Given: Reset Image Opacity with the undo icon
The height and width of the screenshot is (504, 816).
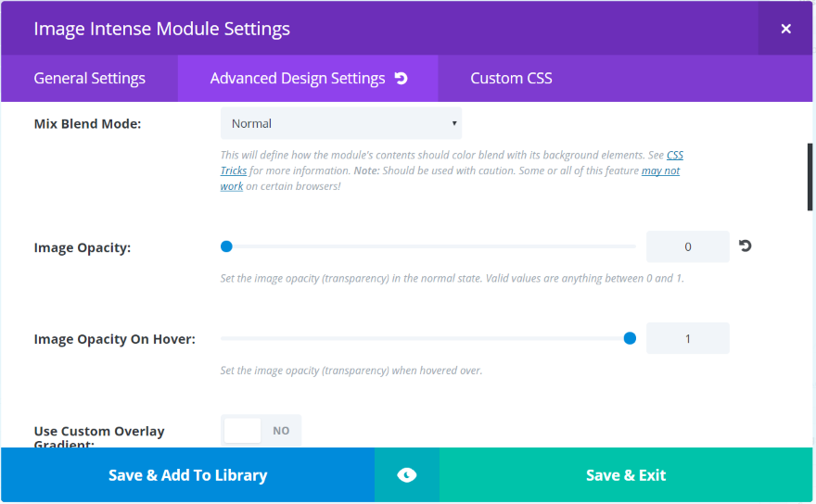Looking at the screenshot, I should (745, 246).
